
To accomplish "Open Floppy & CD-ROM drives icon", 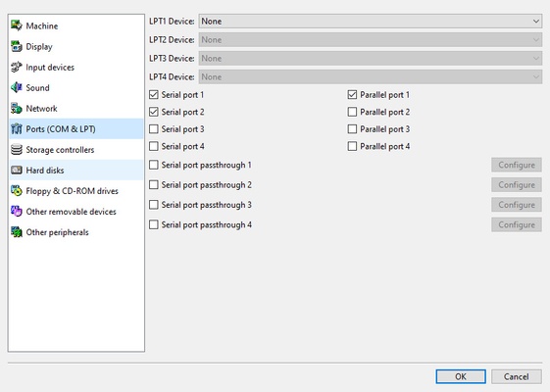I will tap(17, 191).
